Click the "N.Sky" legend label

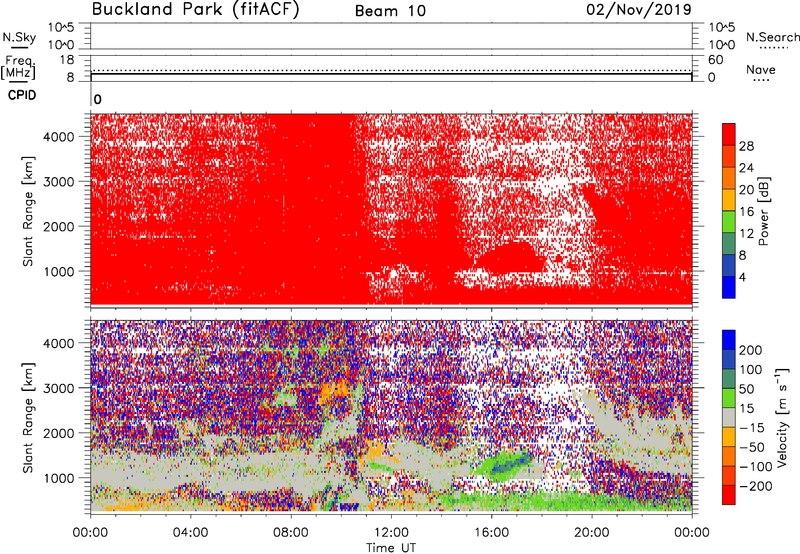click(19, 37)
